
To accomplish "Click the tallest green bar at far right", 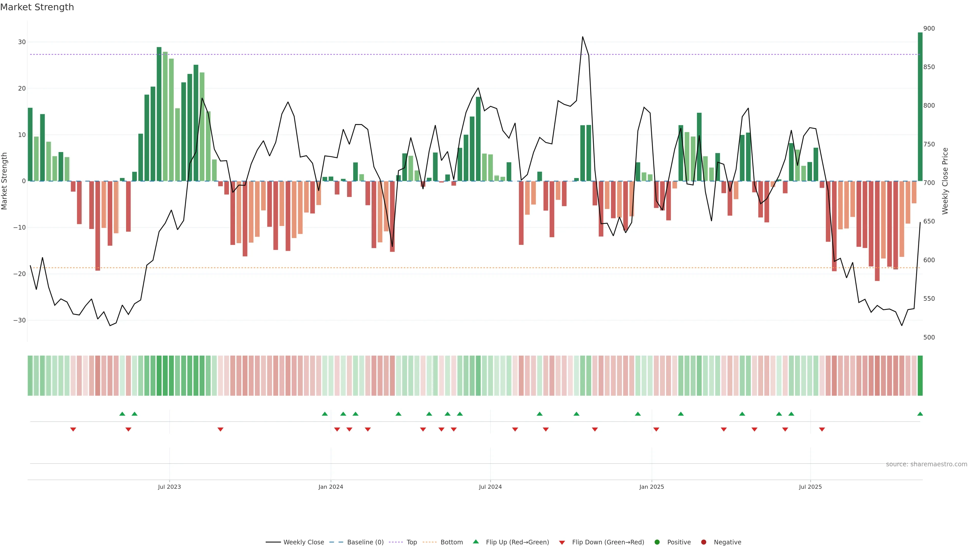I will (x=920, y=106).
